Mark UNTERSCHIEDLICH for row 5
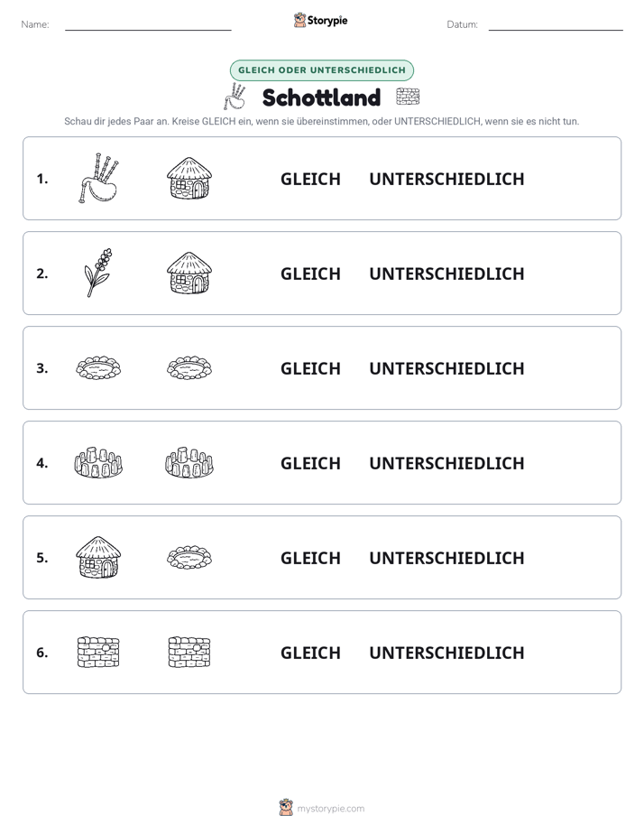Image resolution: width=644 pixels, height=834 pixels. (x=446, y=558)
